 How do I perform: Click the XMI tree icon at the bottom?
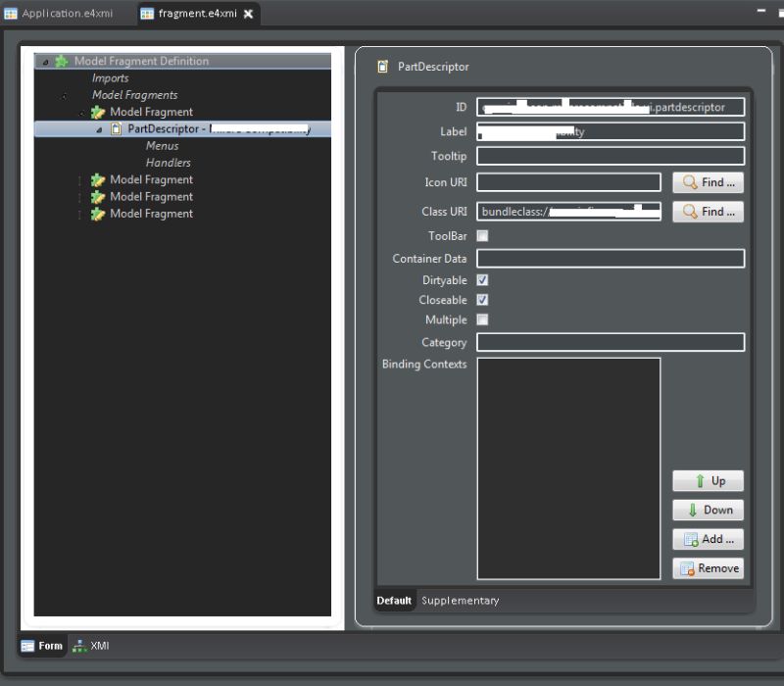(82, 646)
